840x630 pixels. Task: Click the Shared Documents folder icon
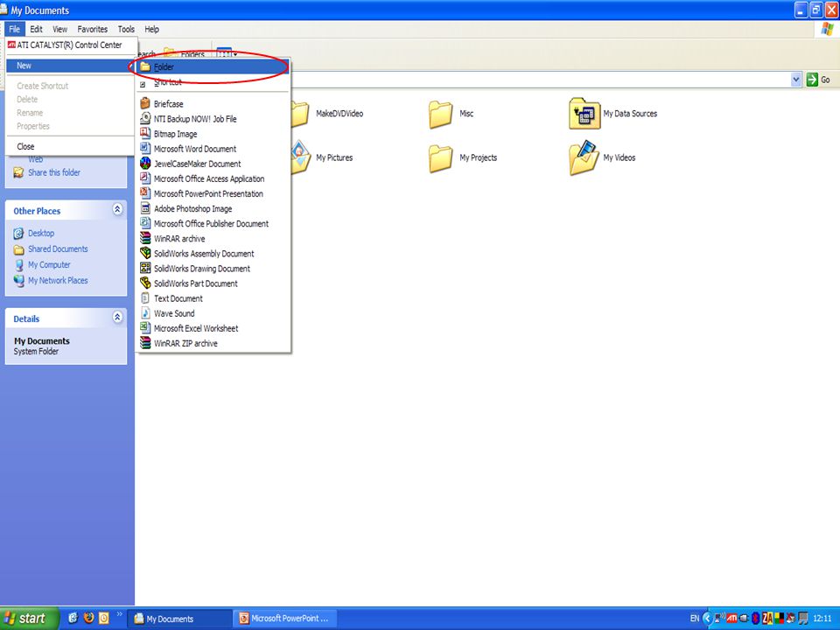[18, 249]
